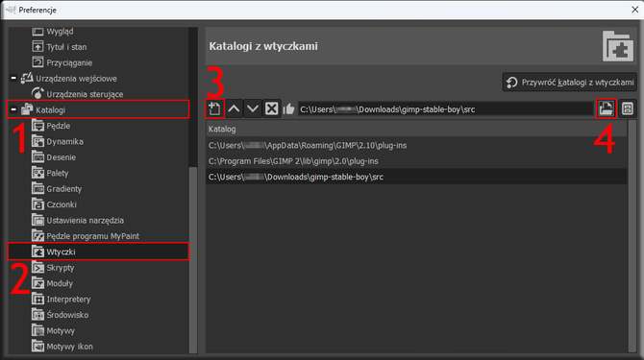This screenshot has width=644, height=360.
Task: Click the Motywy folder icon
Action: coord(37,330)
